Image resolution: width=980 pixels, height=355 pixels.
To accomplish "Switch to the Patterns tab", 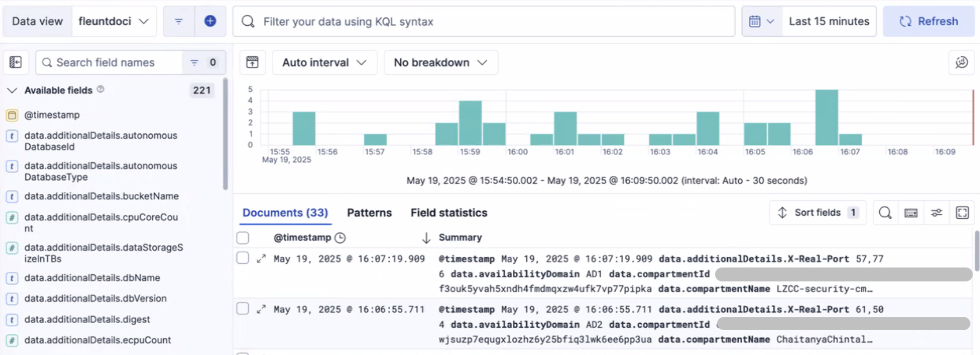I will [x=369, y=213].
